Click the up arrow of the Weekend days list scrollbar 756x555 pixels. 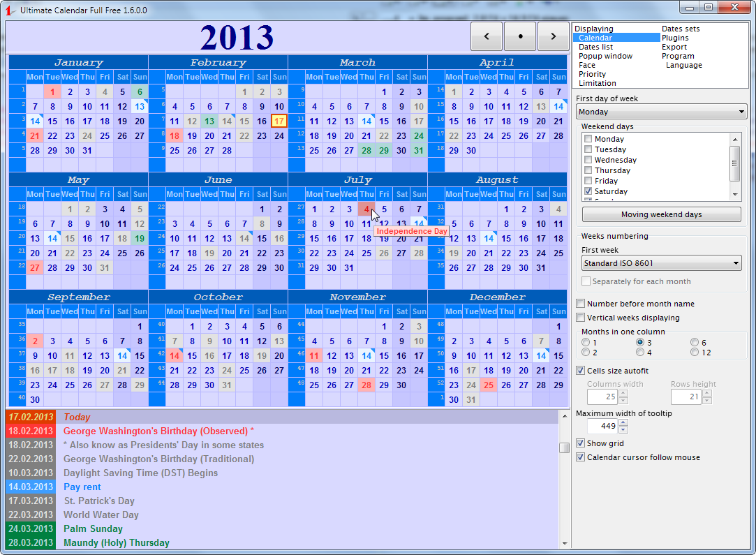(735, 140)
